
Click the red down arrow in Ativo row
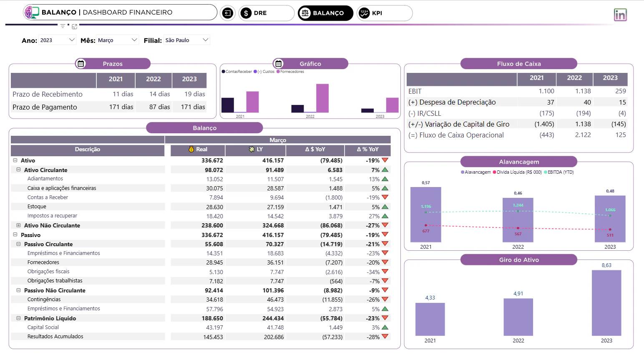click(385, 160)
